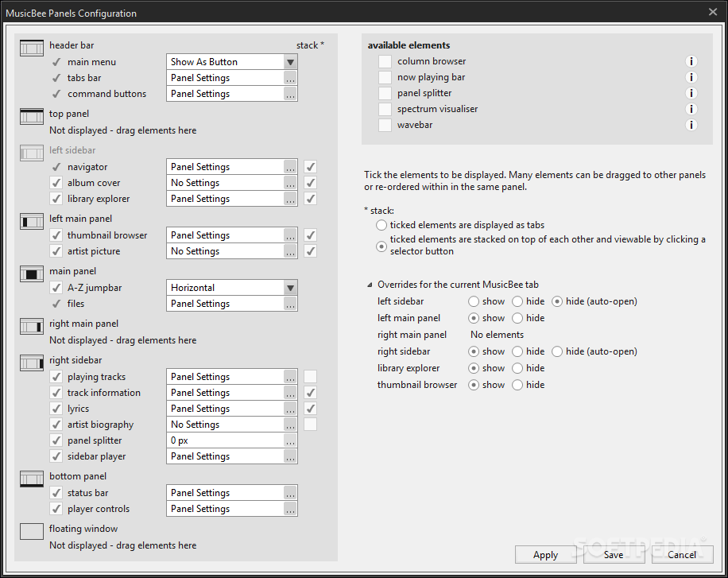Click the right main panel layout icon
Image resolution: width=728 pixels, height=578 pixels.
(x=32, y=327)
